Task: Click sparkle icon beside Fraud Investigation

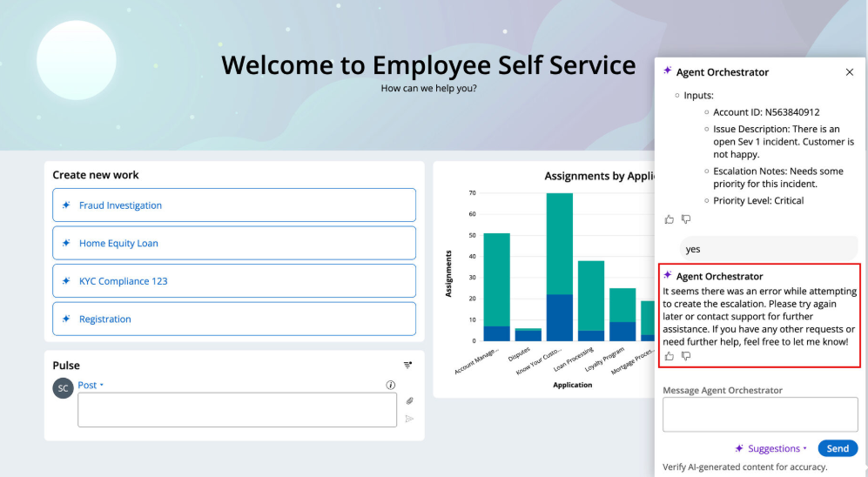Action: (x=66, y=205)
